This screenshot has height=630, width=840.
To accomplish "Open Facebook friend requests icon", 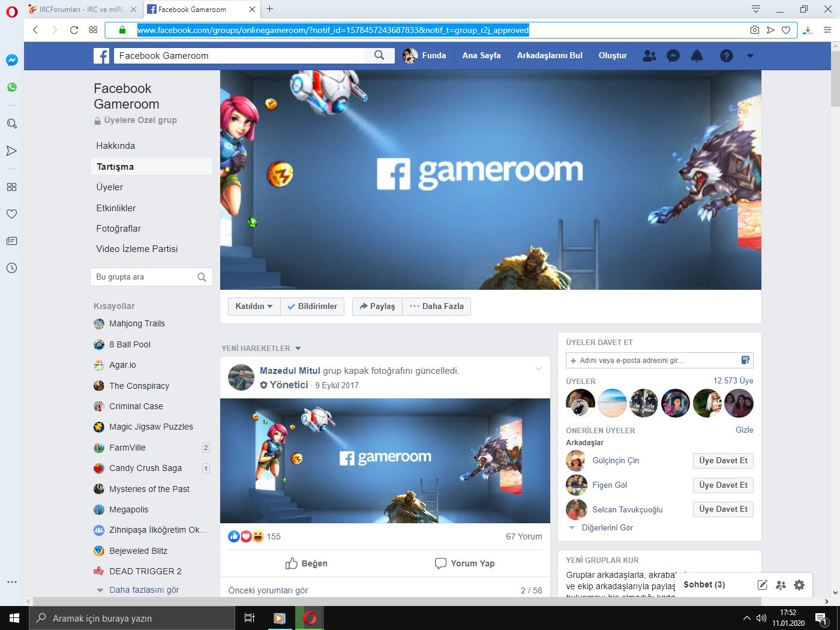I will [649, 56].
